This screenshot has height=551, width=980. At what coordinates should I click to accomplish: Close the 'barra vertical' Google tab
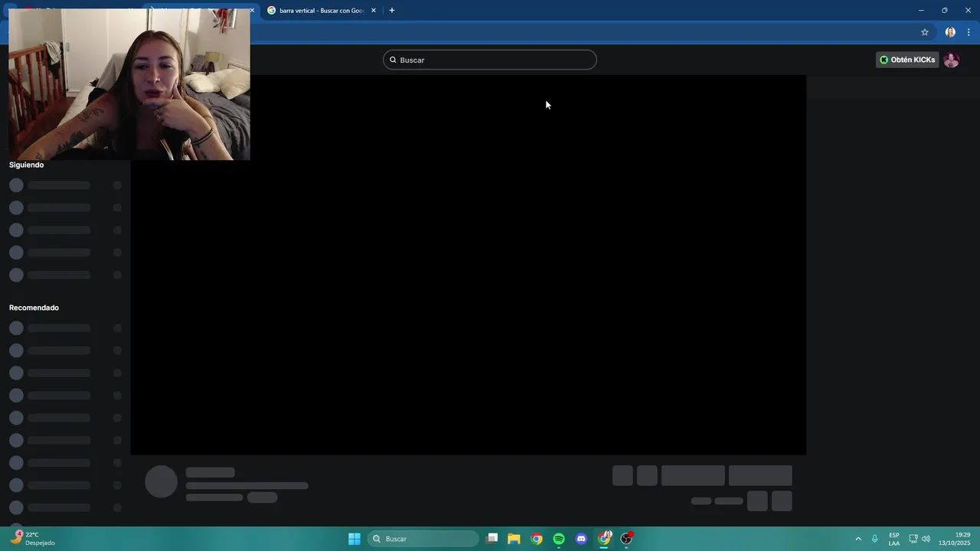coord(374,11)
